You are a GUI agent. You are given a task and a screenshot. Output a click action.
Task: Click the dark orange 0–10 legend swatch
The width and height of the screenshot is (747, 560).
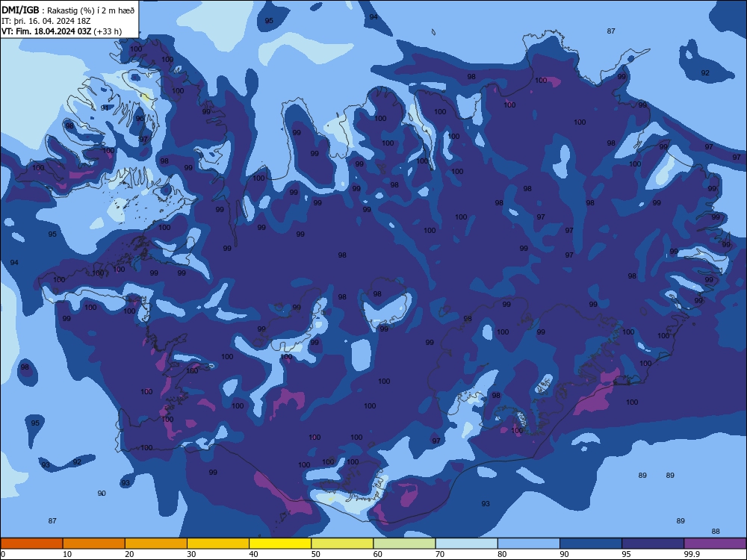31,544
